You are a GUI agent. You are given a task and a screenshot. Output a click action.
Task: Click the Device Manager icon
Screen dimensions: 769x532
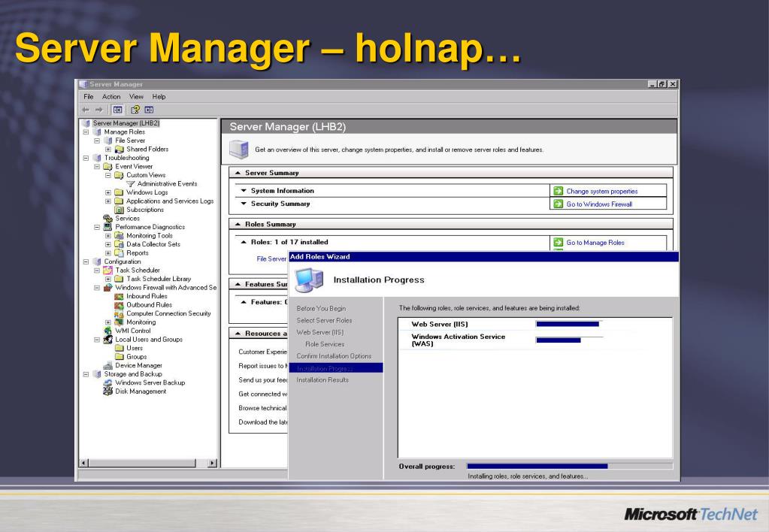[x=108, y=365]
